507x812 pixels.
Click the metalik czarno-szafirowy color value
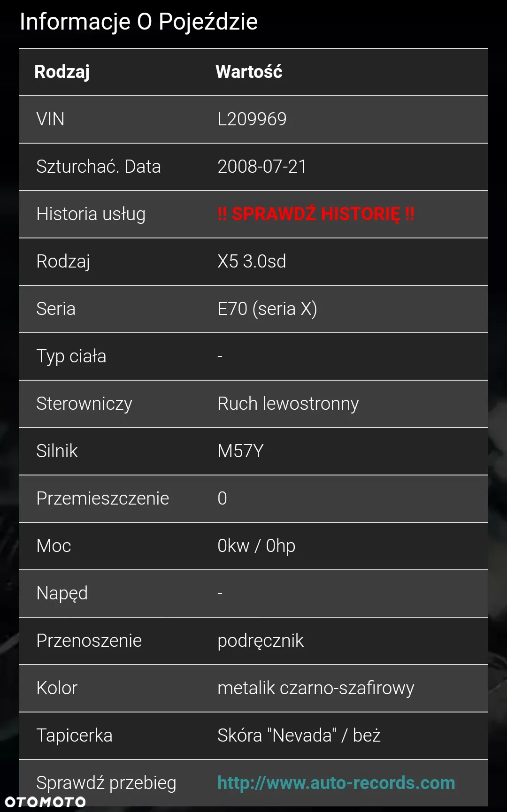pyautogui.click(x=316, y=688)
